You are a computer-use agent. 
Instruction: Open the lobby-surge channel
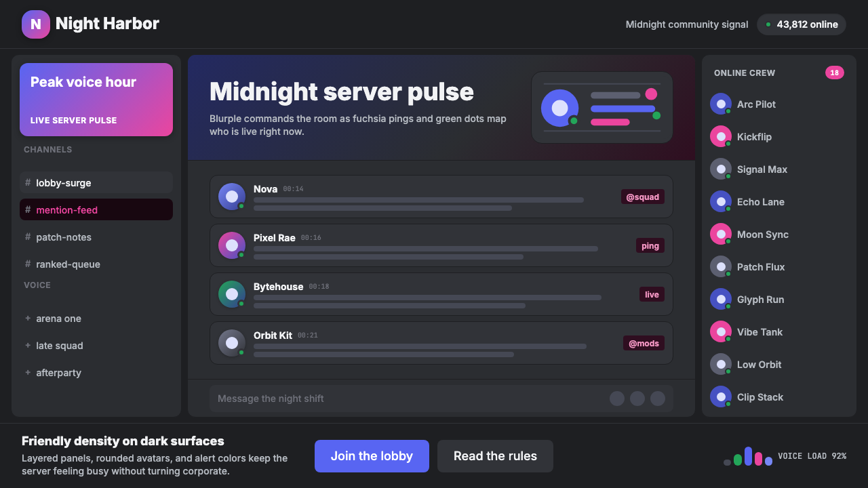(x=96, y=182)
